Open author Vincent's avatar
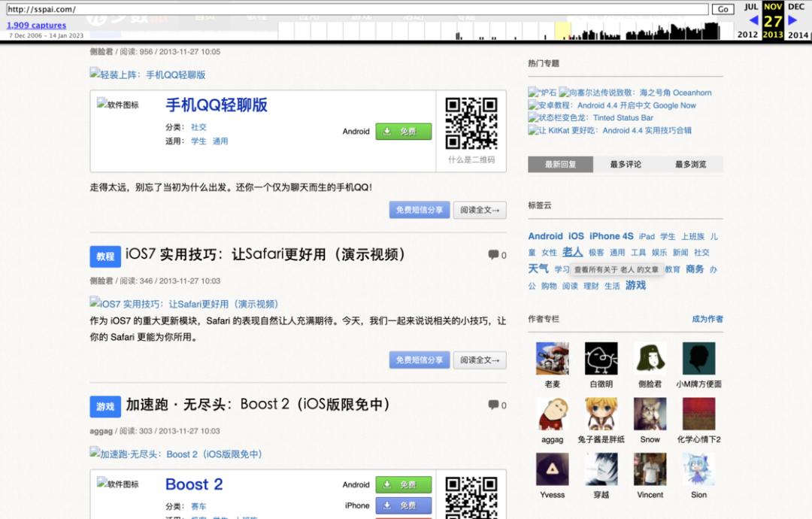This screenshot has height=519, width=812. 650,469
